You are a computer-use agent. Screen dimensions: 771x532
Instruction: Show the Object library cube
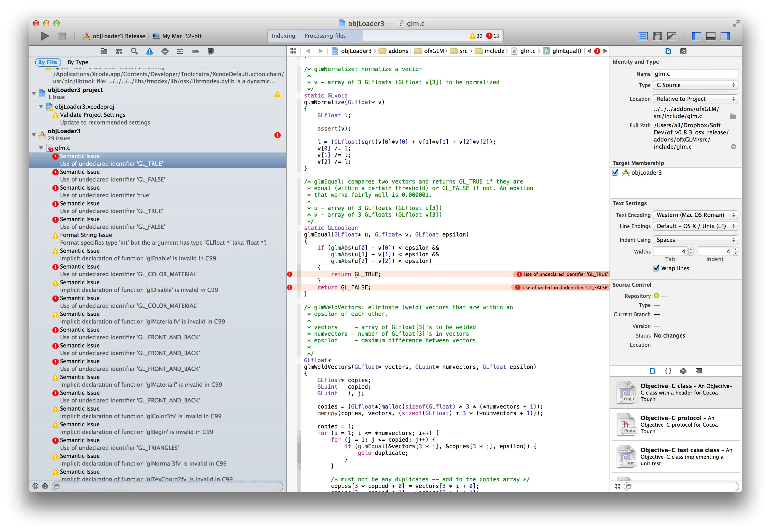[x=683, y=371]
